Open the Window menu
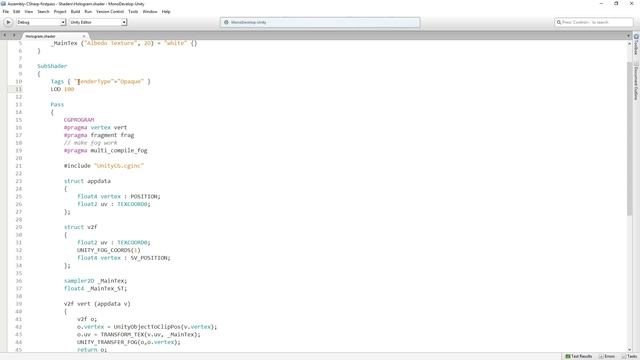This screenshot has width=640, height=360. 150,11
